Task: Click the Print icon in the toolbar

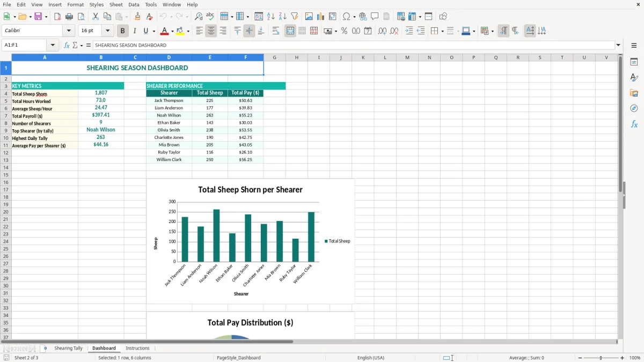Action: pos(69,17)
